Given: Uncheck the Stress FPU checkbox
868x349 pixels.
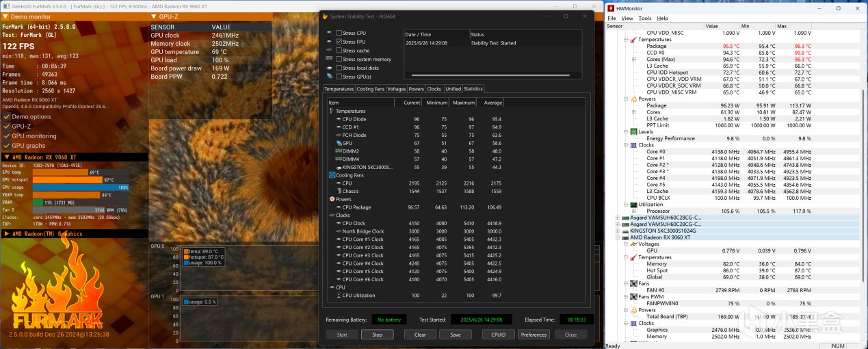Looking at the screenshot, I should pos(339,42).
